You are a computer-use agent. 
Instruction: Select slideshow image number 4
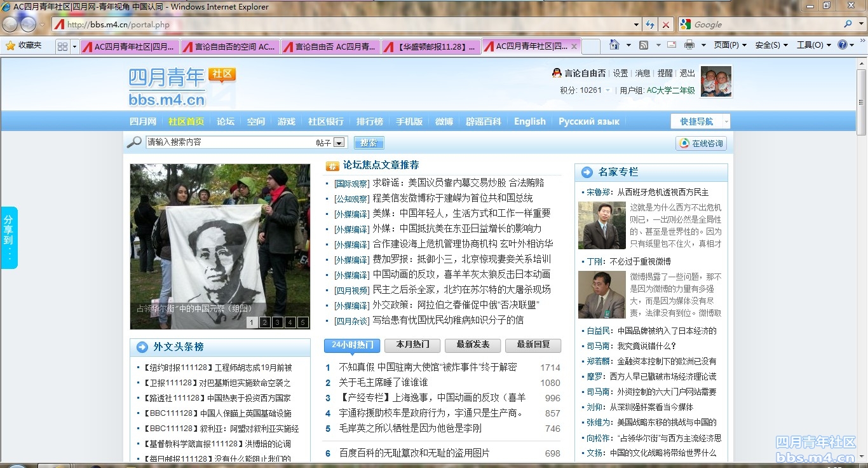[290, 322]
